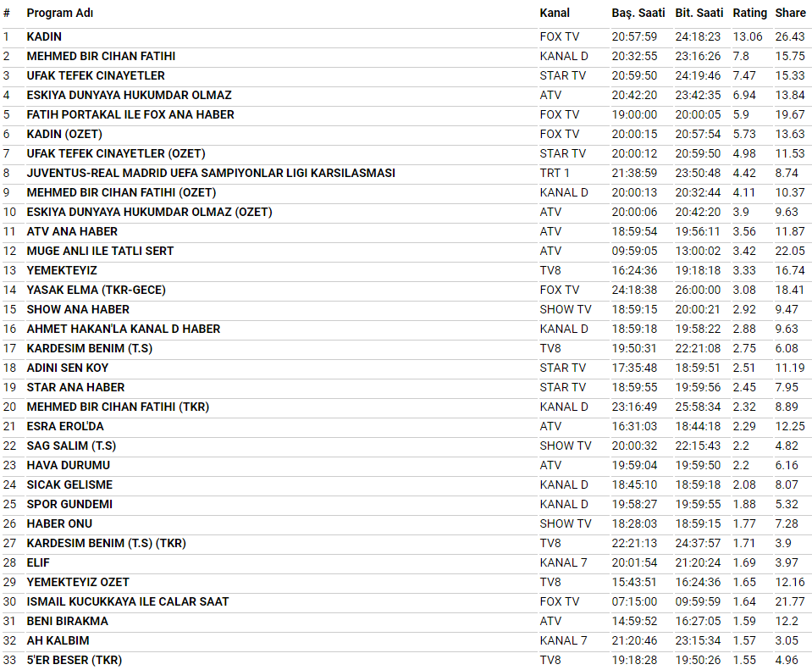
Task: Select the TRT 1 channel cell
Action: click(555, 173)
